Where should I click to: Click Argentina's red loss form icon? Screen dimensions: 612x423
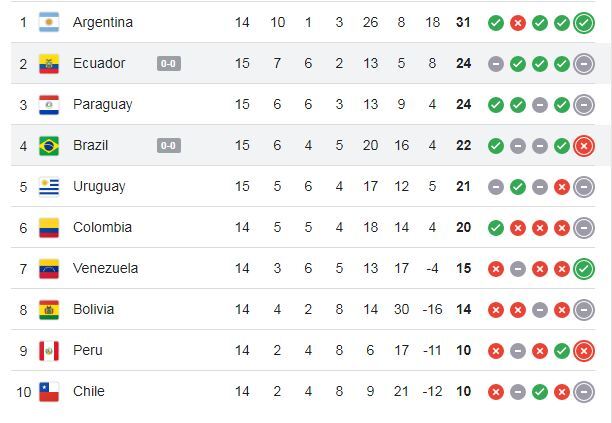click(518, 23)
